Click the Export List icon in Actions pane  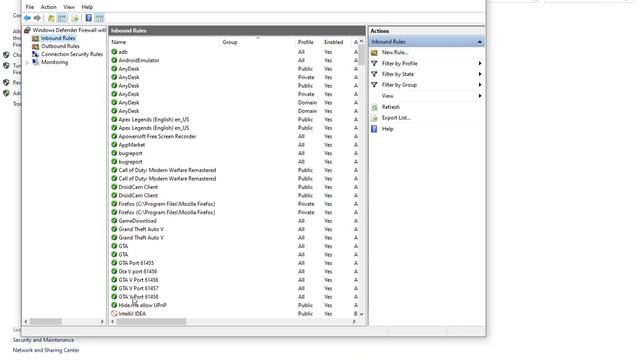coord(374,118)
